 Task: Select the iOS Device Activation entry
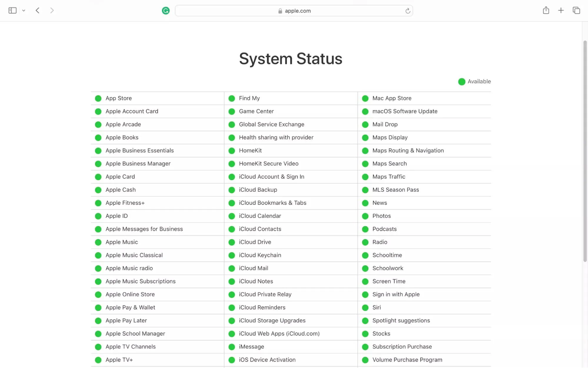point(267,360)
